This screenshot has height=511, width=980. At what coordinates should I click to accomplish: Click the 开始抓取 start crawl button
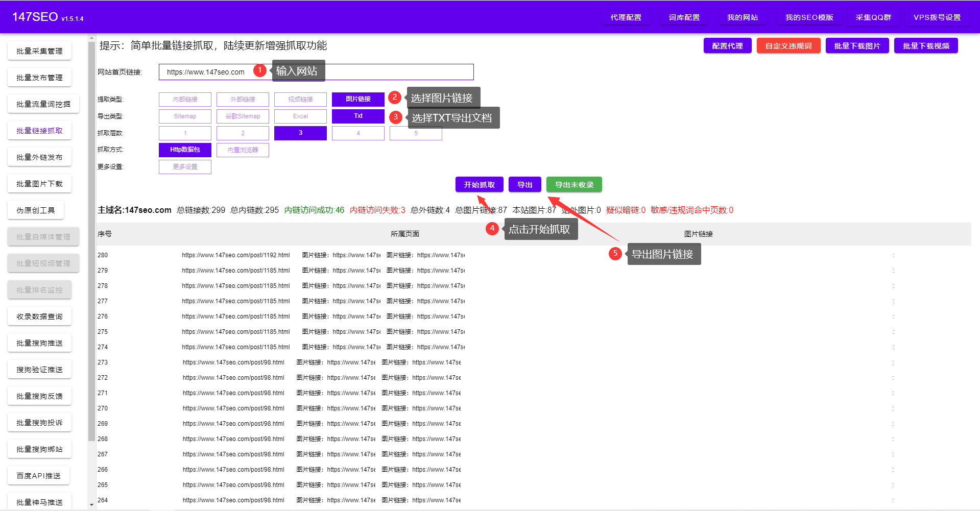479,185
